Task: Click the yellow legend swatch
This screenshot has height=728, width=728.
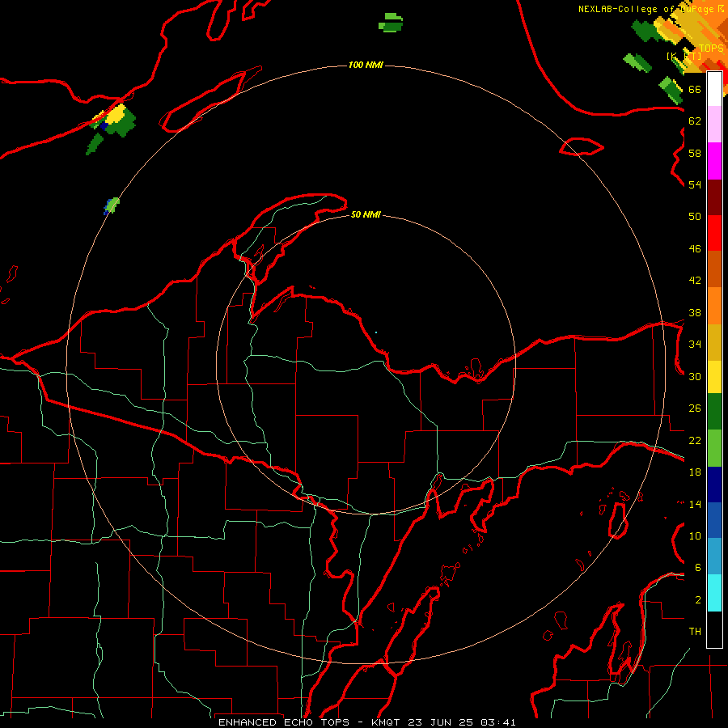Action: [x=714, y=376]
